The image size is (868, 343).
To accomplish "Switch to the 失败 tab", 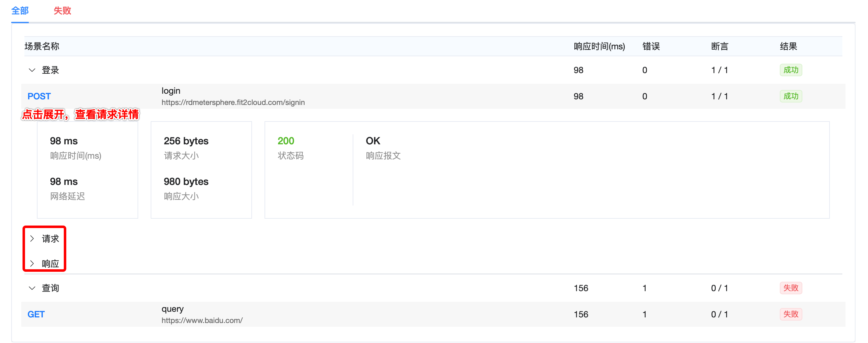I will (x=62, y=11).
